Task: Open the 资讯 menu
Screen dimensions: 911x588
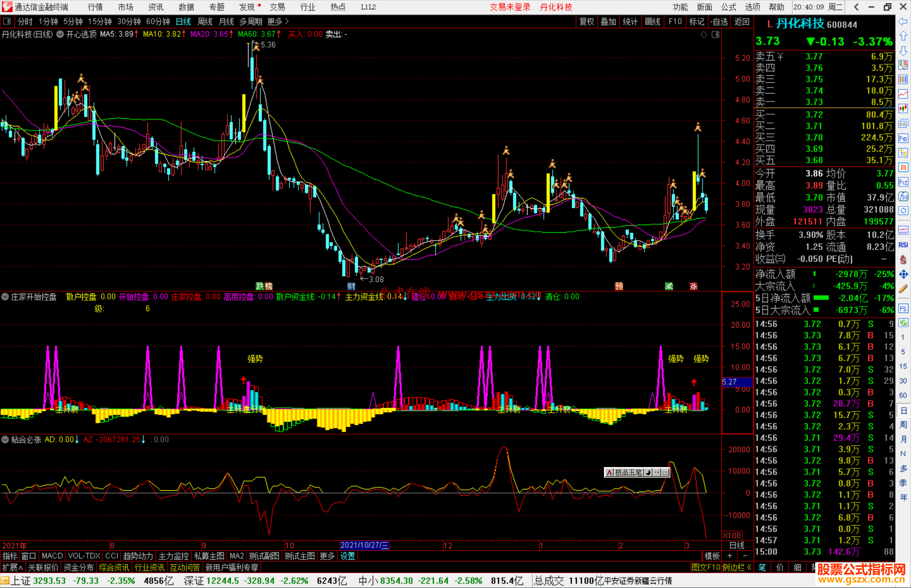Action: (x=156, y=7)
